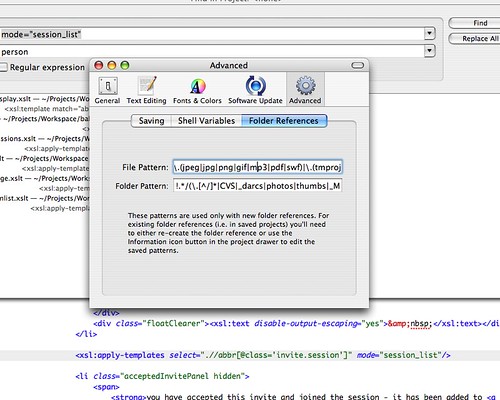Image resolution: width=500 pixels, height=400 pixels.
Task: Click the span tag line in editor
Action: [x=106, y=387]
